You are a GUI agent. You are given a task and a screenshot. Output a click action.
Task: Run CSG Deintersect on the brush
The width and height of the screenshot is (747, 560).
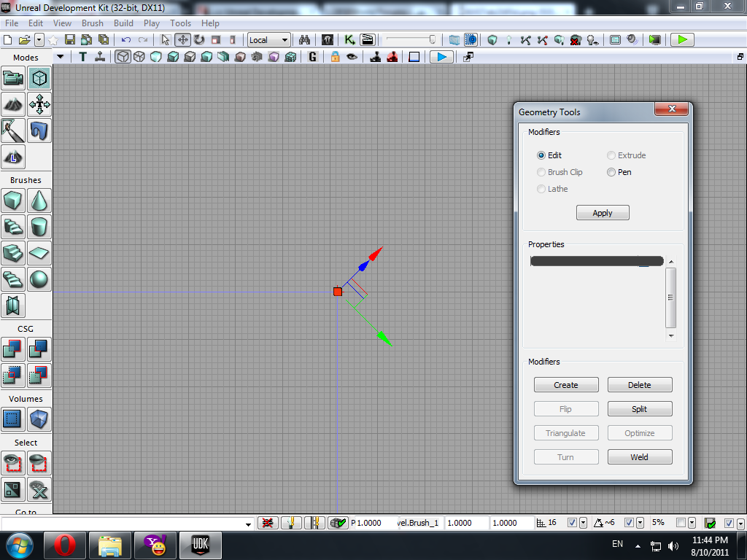tap(39, 376)
